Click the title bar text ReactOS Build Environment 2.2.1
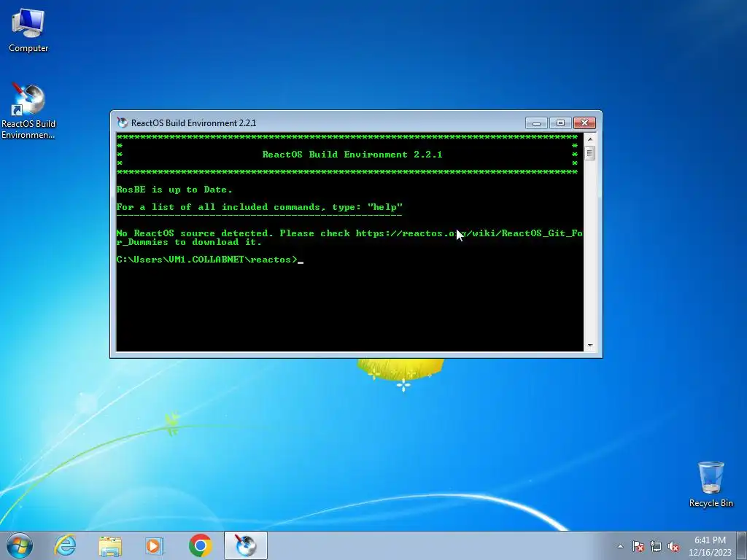The image size is (747, 560). [193, 122]
